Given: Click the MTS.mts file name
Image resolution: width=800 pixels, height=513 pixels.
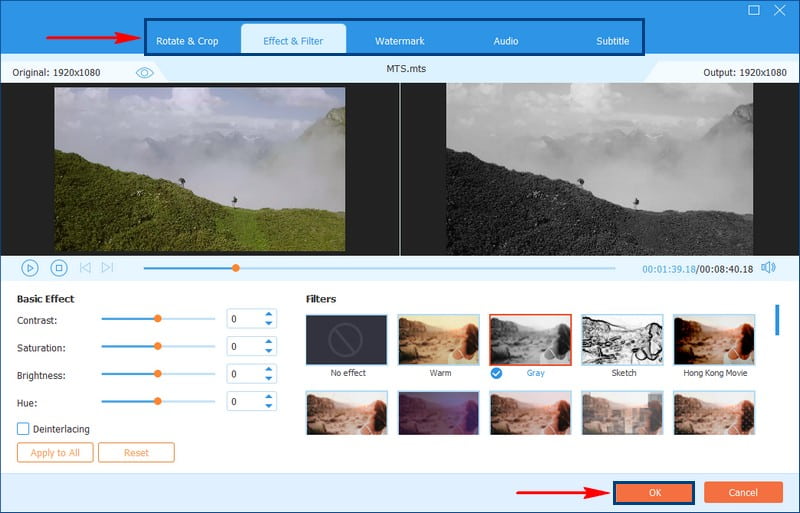Looking at the screenshot, I should coord(406,68).
